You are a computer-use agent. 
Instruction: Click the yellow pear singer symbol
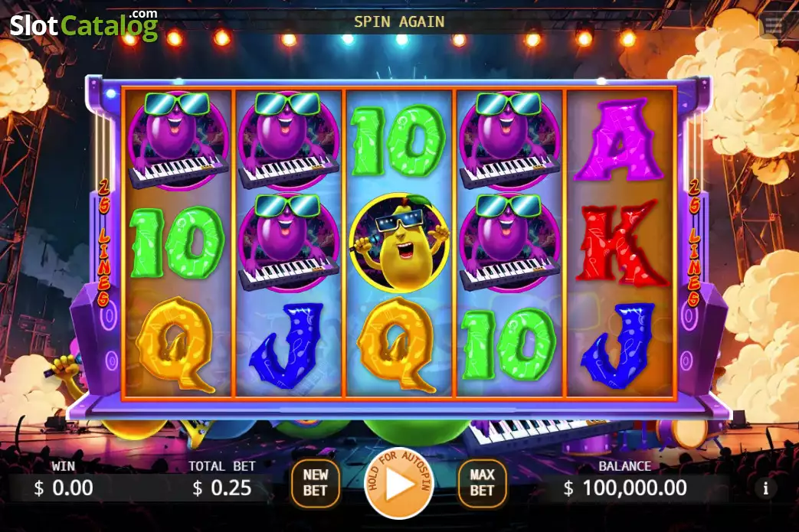click(400, 241)
